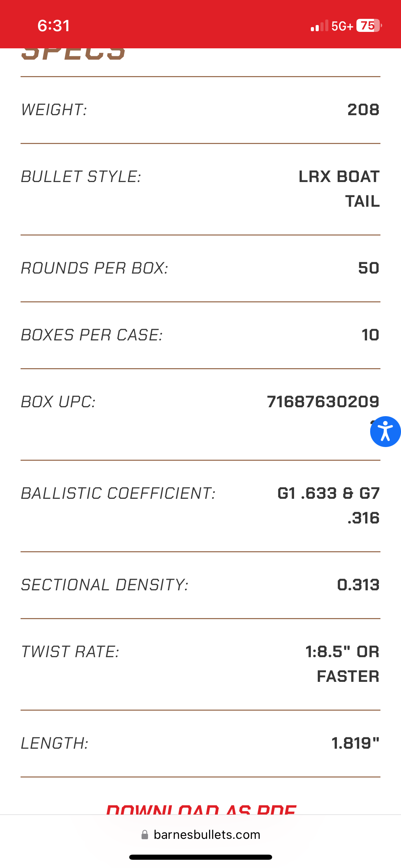Tap the barnesbullets.com address bar

(207, 835)
